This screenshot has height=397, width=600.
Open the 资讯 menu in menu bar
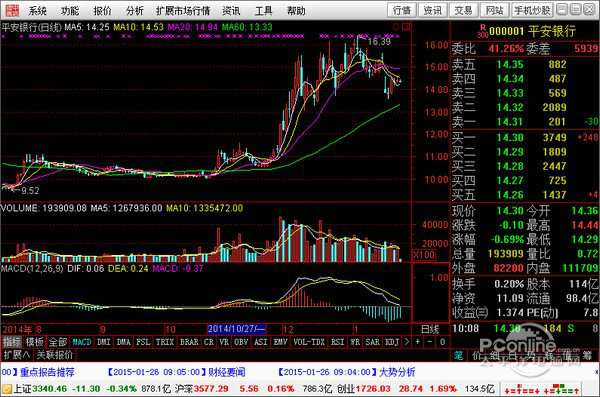(x=231, y=11)
